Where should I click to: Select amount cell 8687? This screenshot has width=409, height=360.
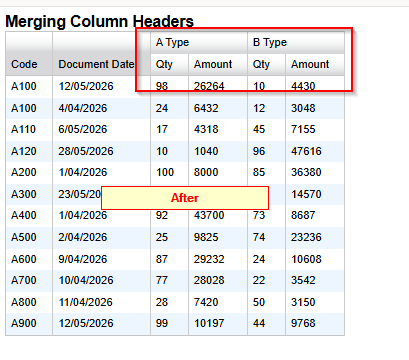[315, 215]
